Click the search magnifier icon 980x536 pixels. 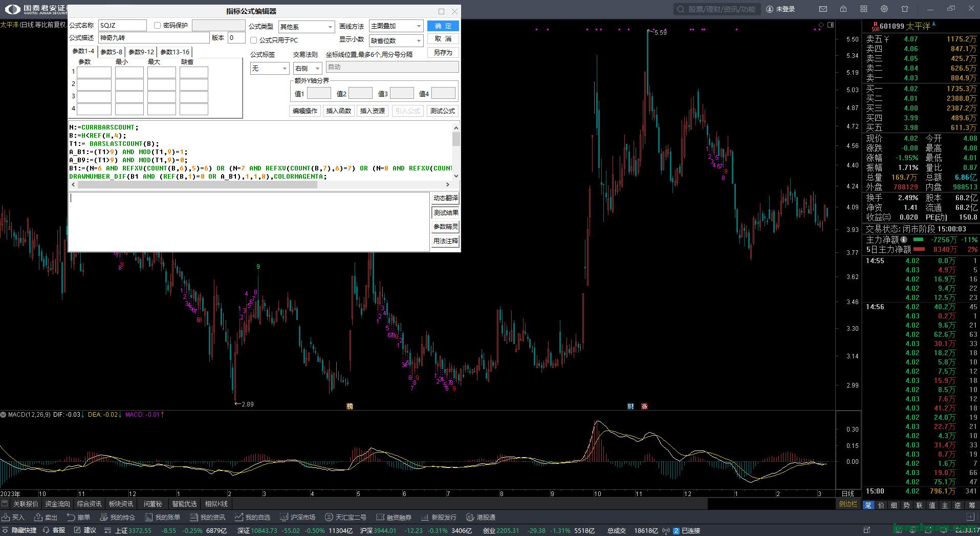click(680, 9)
